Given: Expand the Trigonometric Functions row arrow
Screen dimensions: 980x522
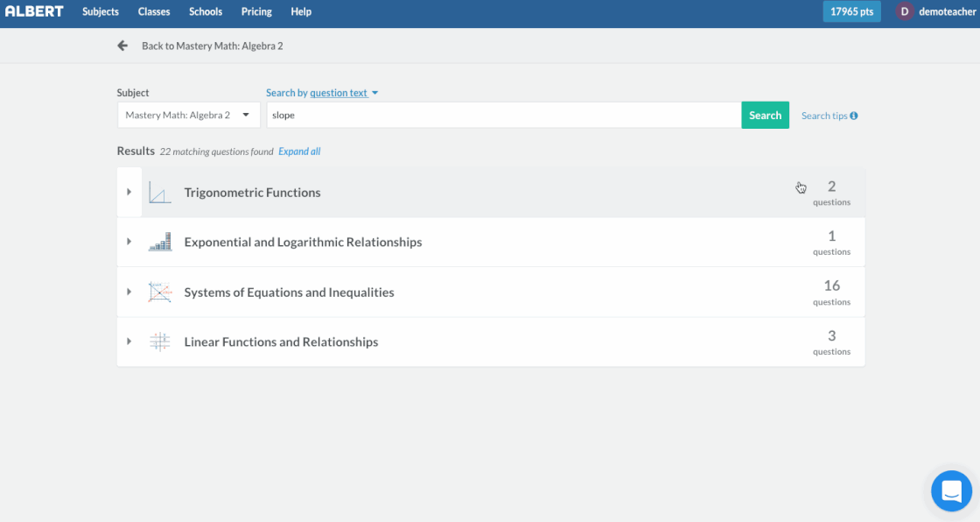Looking at the screenshot, I should click(129, 192).
